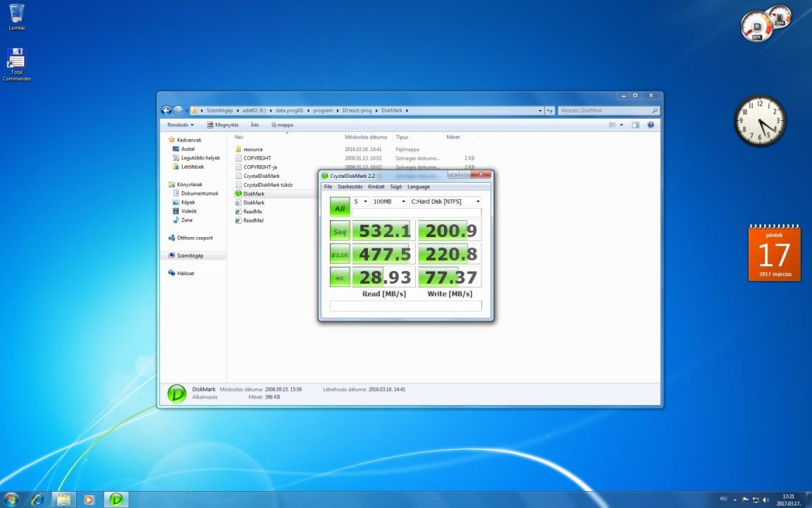Select Letöltések in the sidebar

click(192, 167)
